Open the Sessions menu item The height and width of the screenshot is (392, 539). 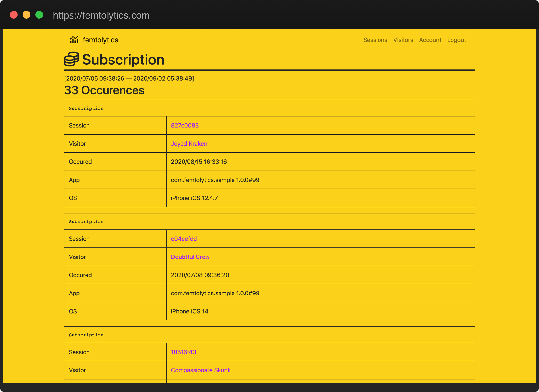pos(375,40)
